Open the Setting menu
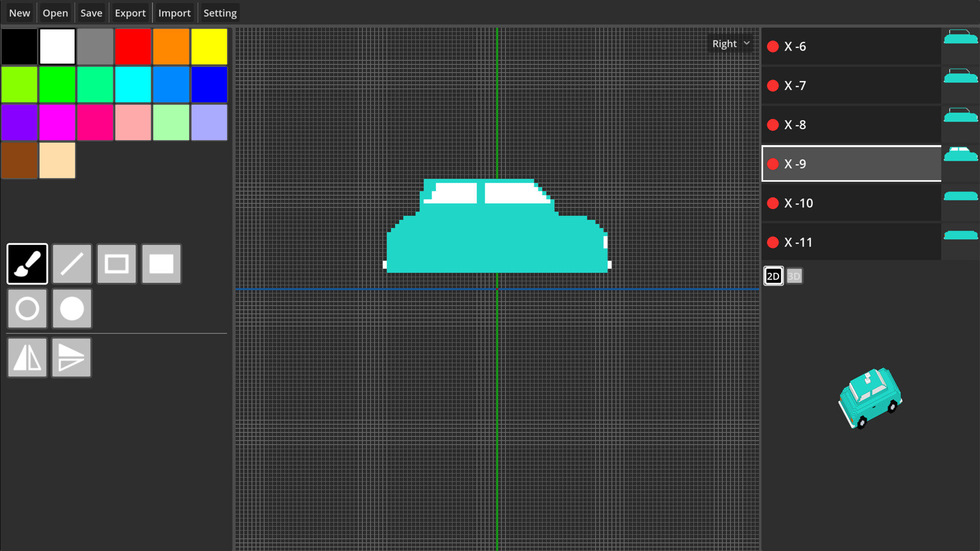Viewport: 980px width, 551px height. click(220, 13)
